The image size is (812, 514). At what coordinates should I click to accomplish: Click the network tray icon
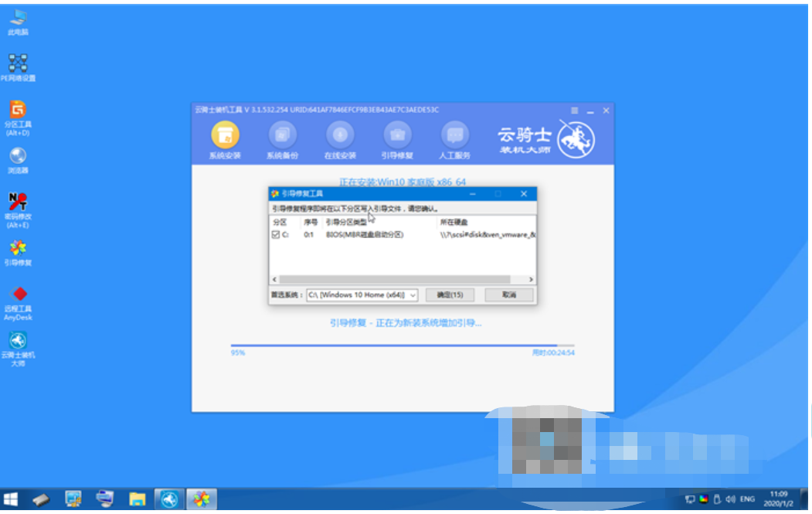pos(690,499)
